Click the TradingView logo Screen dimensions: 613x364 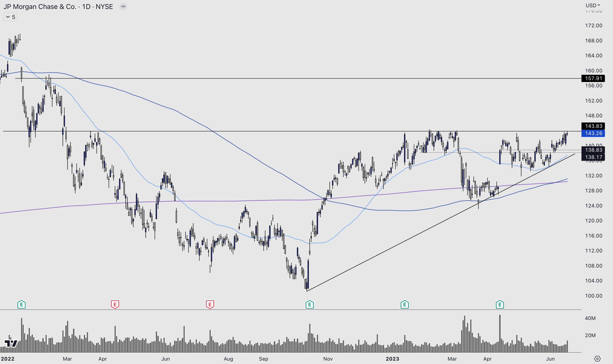pyautogui.click(x=11, y=343)
